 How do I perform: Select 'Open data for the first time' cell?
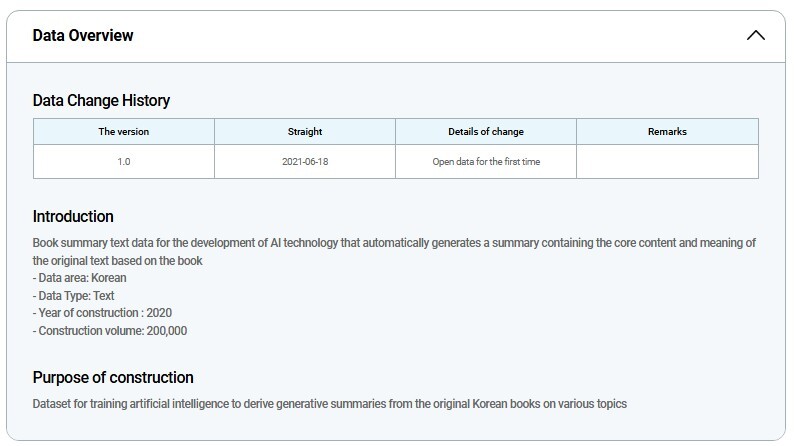[485, 161]
